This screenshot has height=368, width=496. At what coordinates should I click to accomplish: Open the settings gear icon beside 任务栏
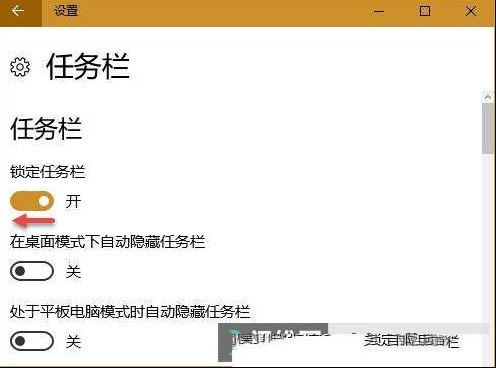pyautogui.click(x=20, y=67)
